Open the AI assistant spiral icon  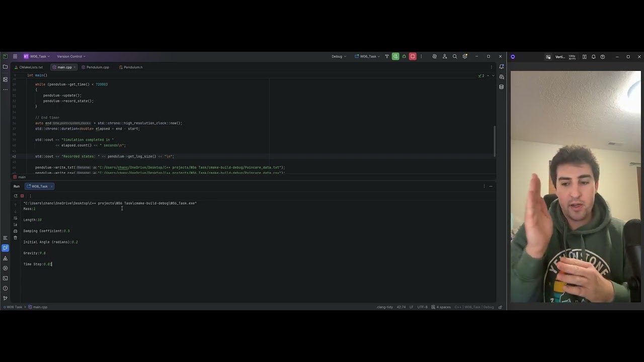coord(435,56)
